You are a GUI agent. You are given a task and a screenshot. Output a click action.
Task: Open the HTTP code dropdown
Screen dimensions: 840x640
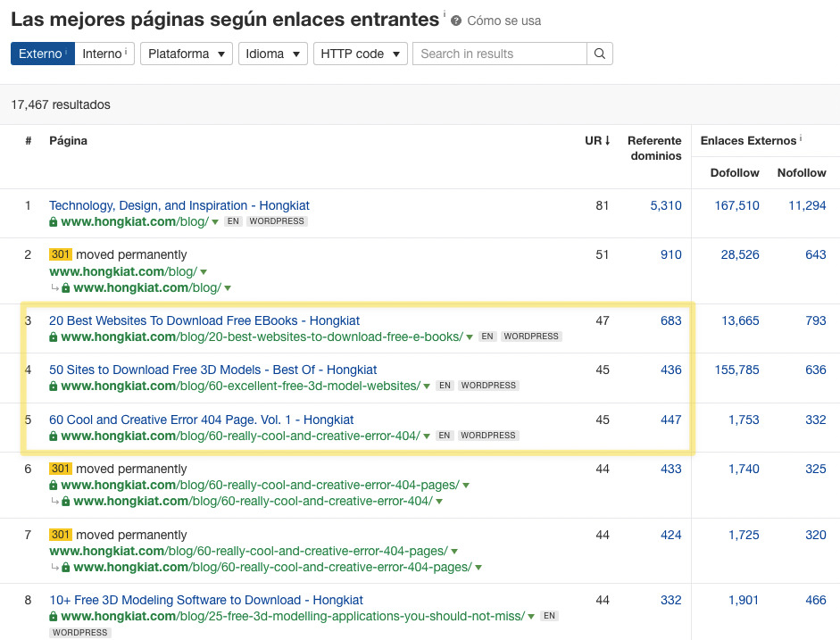pyautogui.click(x=359, y=54)
